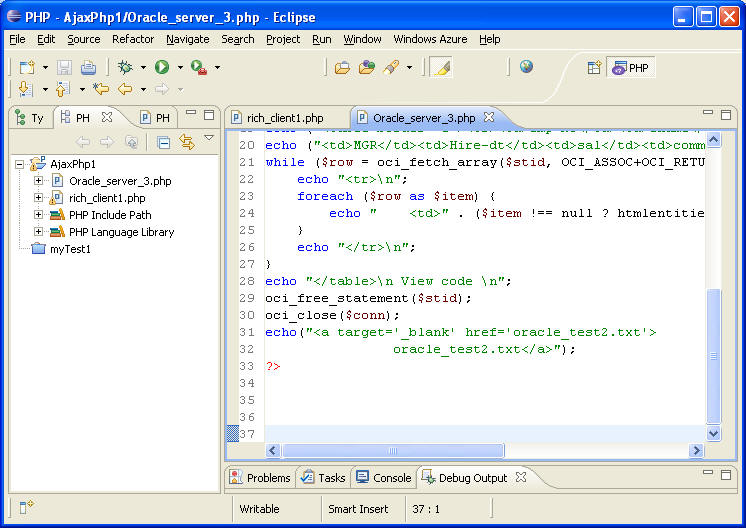
Task: Expand Oracle_server_3.php tree node
Action: [x=38, y=181]
